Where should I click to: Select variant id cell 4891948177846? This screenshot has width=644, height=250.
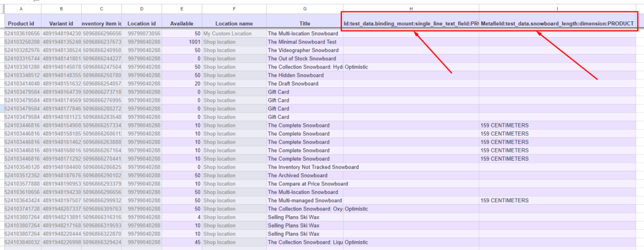[61, 109]
